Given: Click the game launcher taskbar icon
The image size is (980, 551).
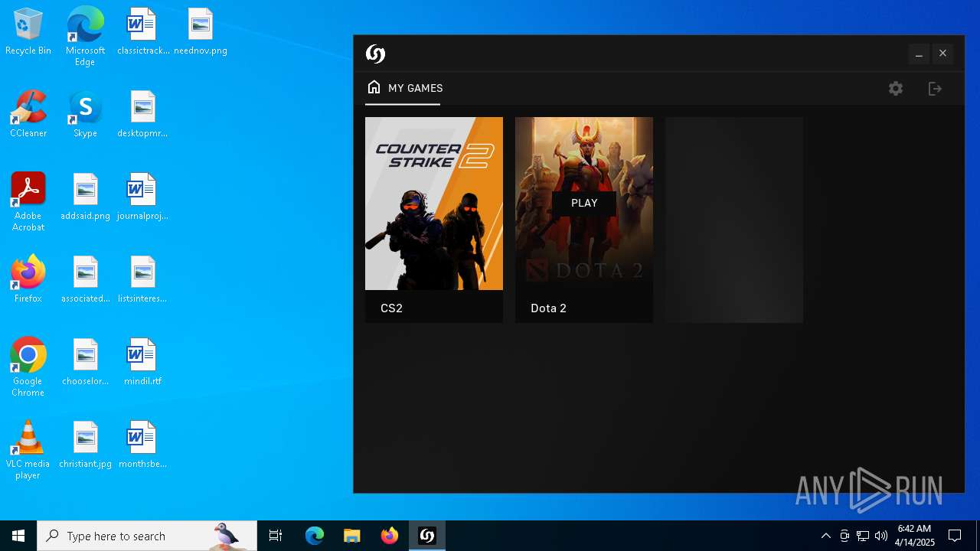Looking at the screenshot, I should pos(427,536).
